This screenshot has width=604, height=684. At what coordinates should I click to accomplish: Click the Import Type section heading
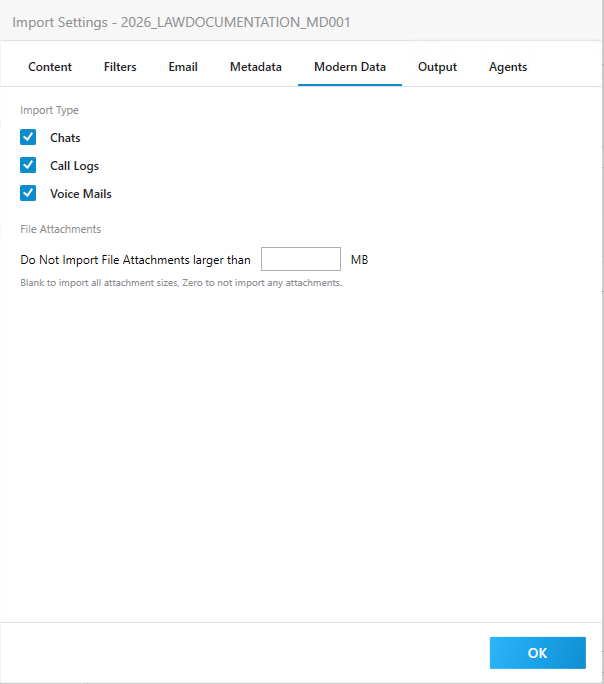tap(49, 110)
